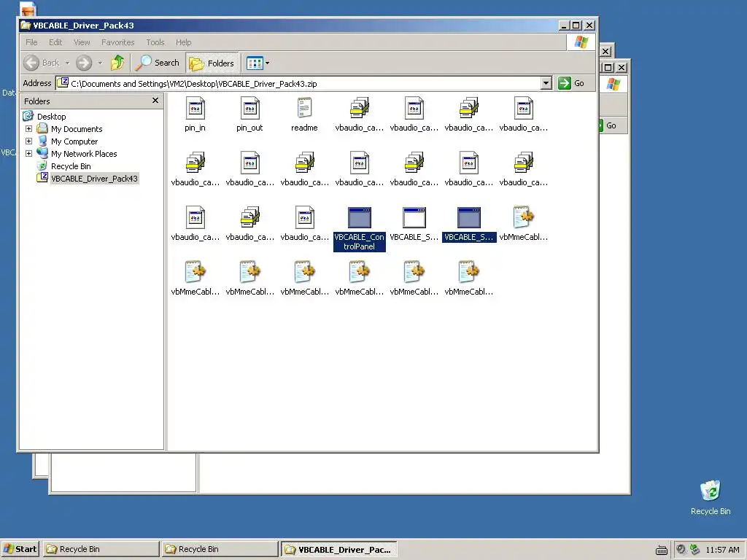Click the Start button
Viewport: 747px width, 560px height.
pyautogui.click(x=20, y=549)
